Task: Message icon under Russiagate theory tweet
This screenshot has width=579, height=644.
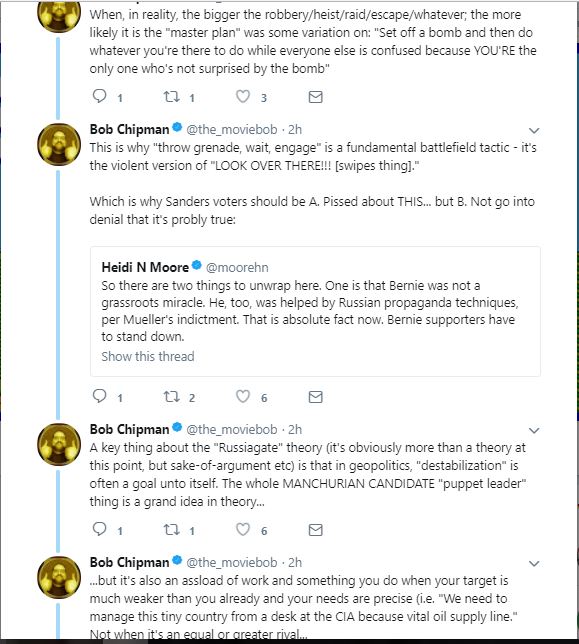Action: point(315,530)
